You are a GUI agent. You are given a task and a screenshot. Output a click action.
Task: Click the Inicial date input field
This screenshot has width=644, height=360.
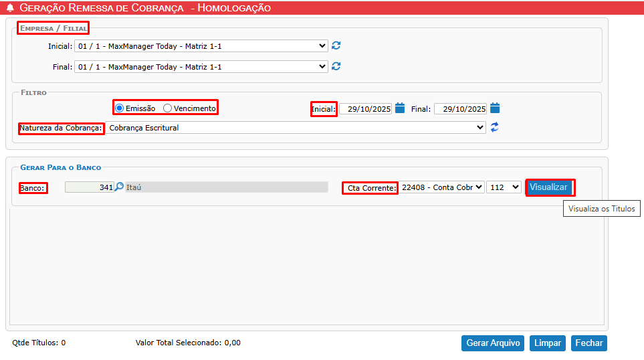pos(365,109)
